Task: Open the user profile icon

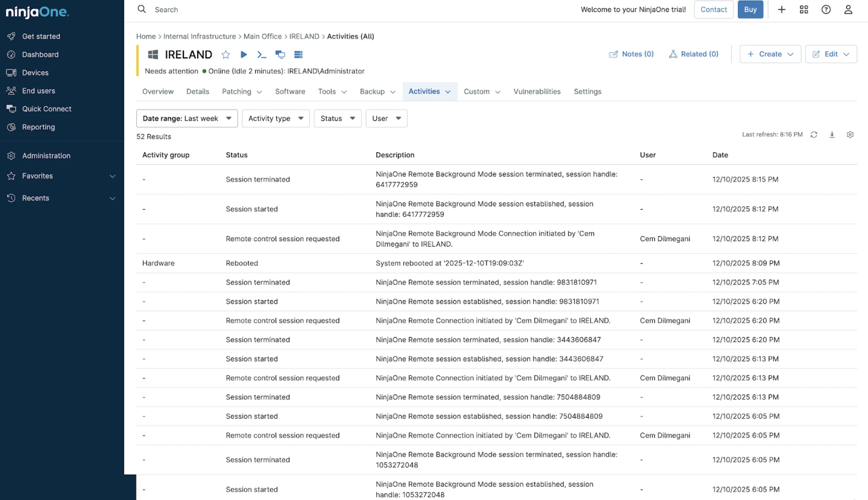Action: 848,9
